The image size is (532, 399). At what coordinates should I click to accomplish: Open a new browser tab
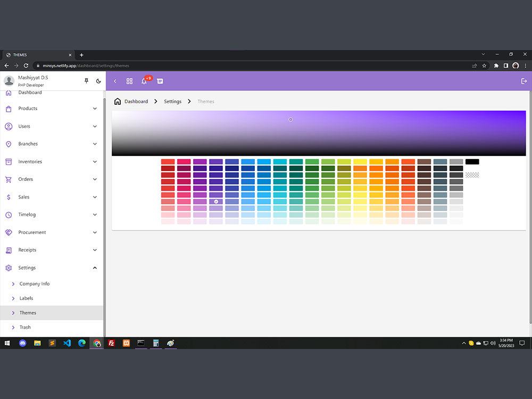pos(81,55)
